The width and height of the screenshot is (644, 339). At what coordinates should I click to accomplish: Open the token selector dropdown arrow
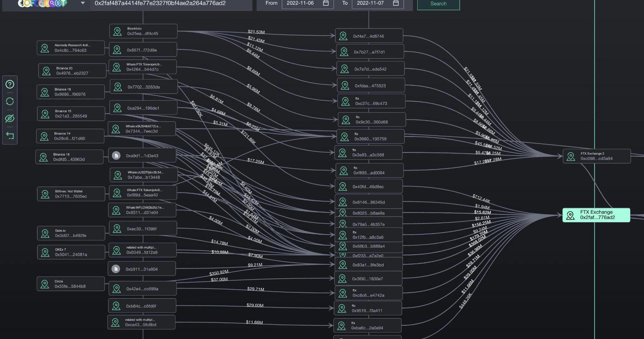click(83, 3)
